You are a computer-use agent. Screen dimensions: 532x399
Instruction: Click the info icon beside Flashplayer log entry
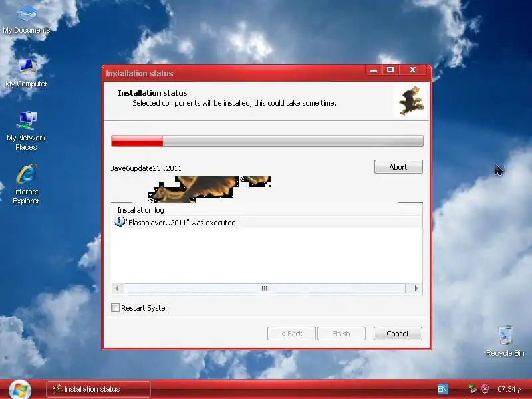pos(120,222)
